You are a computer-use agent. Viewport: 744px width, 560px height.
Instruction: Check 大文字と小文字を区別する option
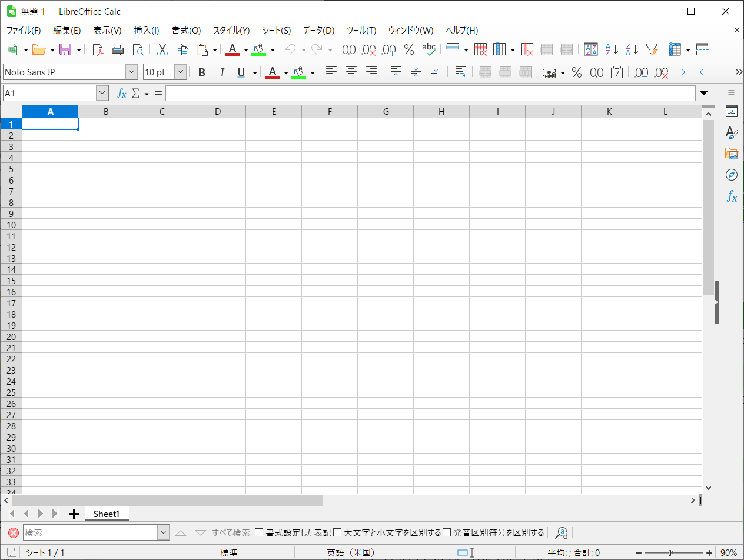click(337, 533)
